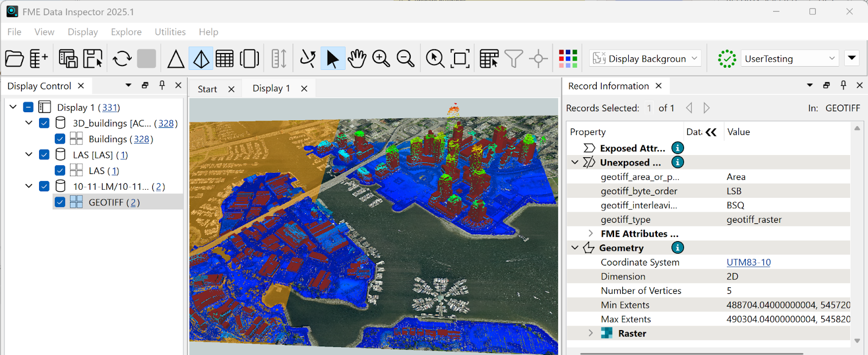Click info icon beside Unexposed attributes
The height and width of the screenshot is (355, 868).
tap(678, 162)
